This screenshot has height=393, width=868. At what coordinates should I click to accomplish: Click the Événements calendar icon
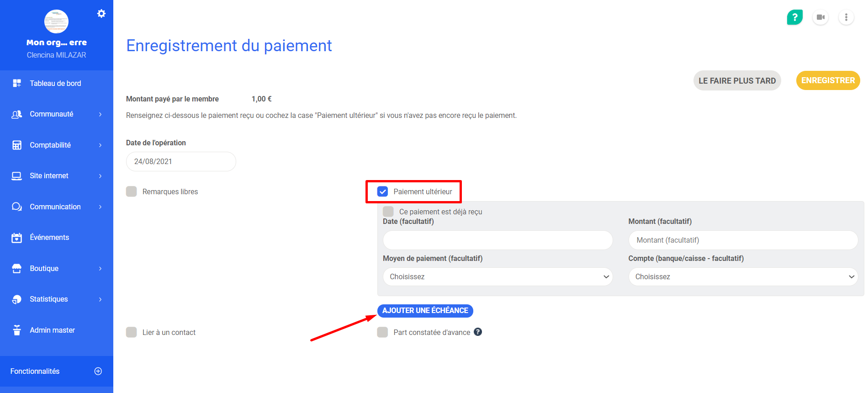coord(17,238)
